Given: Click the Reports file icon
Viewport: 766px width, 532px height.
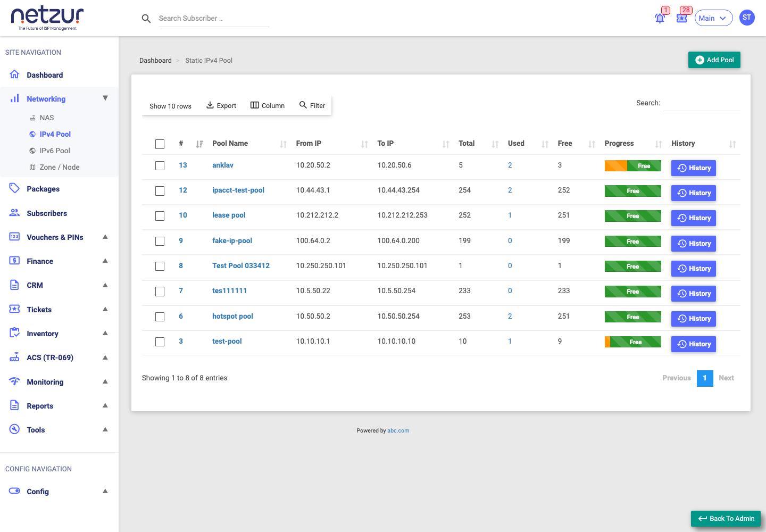Looking at the screenshot, I should pos(14,405).
